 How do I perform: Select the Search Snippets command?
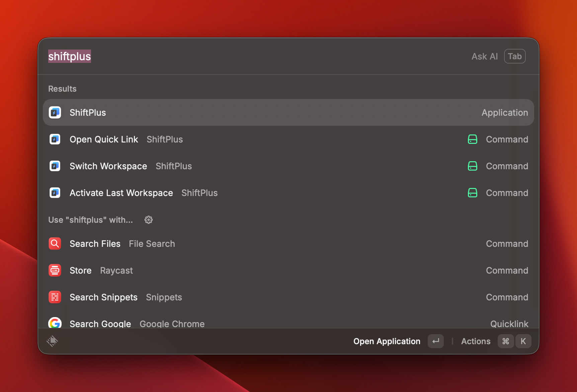288,297
